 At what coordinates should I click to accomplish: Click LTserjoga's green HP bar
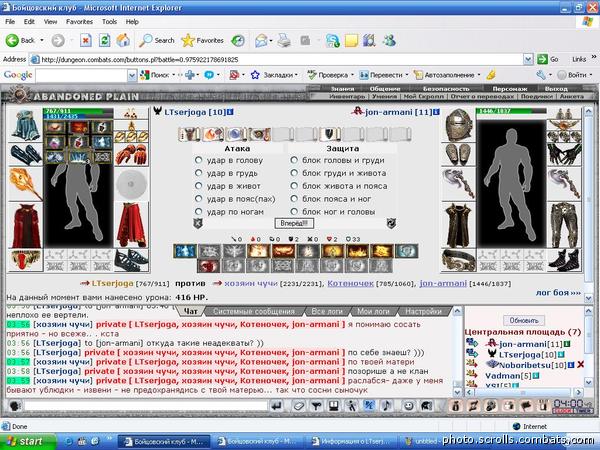point(78,111)
